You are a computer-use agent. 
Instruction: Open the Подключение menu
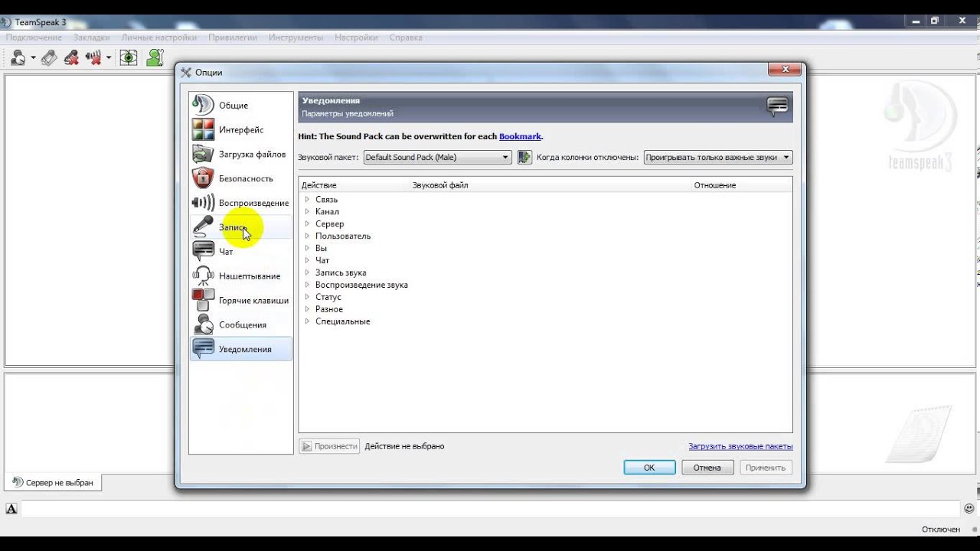[34, 37]
